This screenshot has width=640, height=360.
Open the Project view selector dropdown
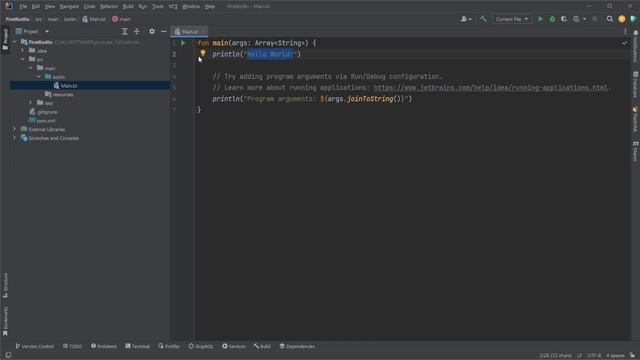click(32, 31)
